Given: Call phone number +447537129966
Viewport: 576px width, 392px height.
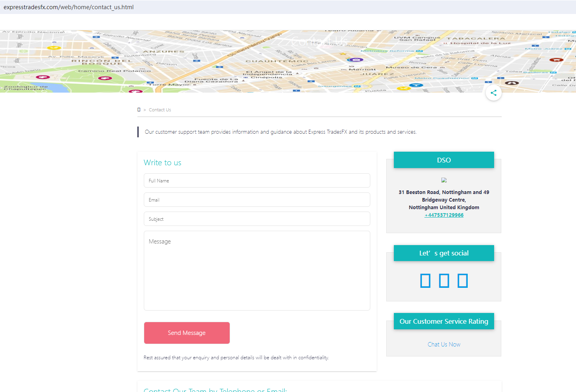Looking at the screenshot, I should 444,215.
